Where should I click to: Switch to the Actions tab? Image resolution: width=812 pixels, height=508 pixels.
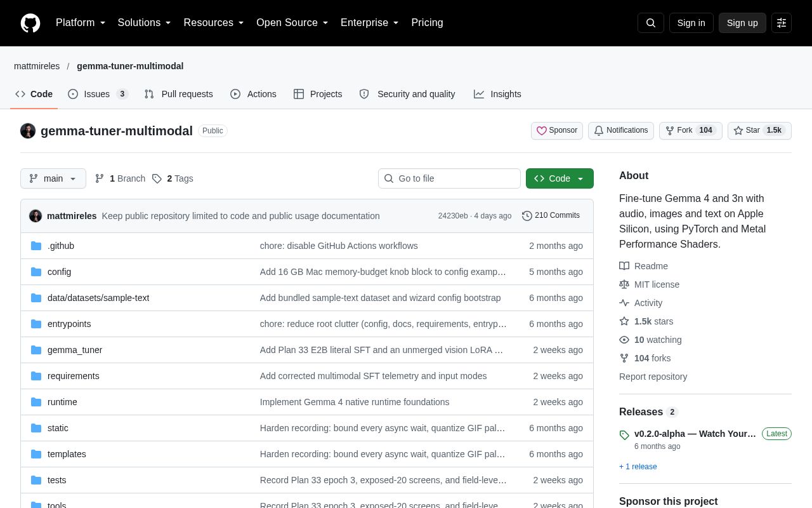point(253,94)
